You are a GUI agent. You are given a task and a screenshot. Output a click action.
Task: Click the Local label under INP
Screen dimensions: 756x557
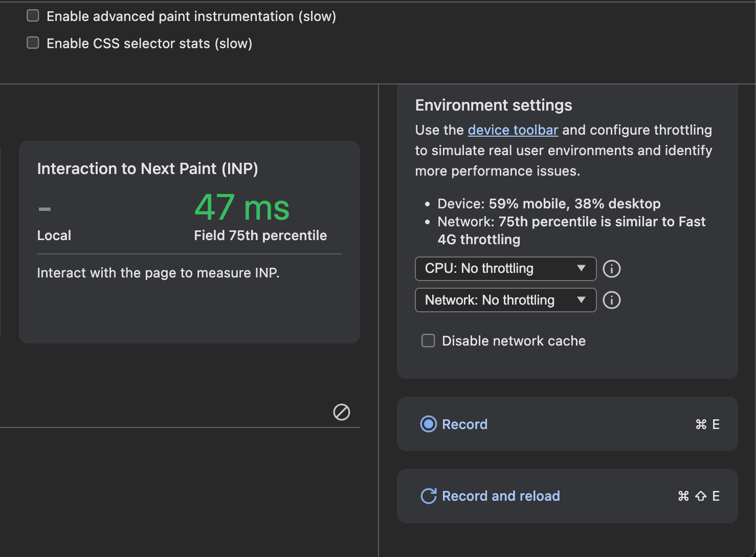(x=54, y=235)
